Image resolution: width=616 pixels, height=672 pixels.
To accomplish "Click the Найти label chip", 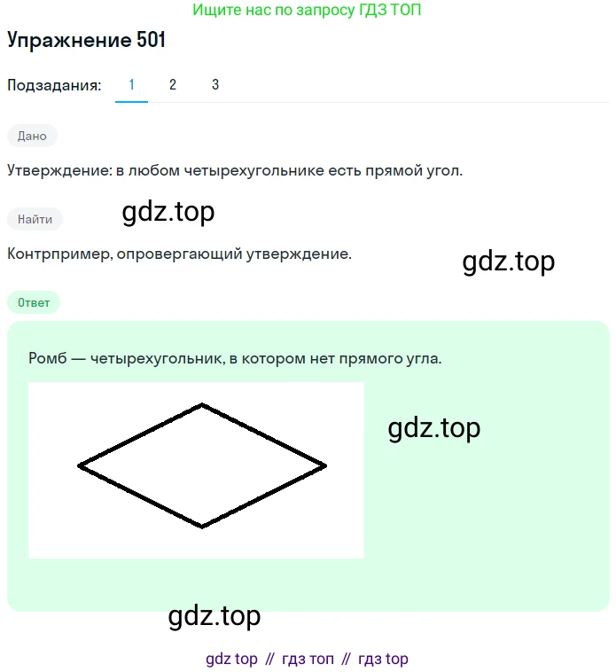I will [35, 219].
